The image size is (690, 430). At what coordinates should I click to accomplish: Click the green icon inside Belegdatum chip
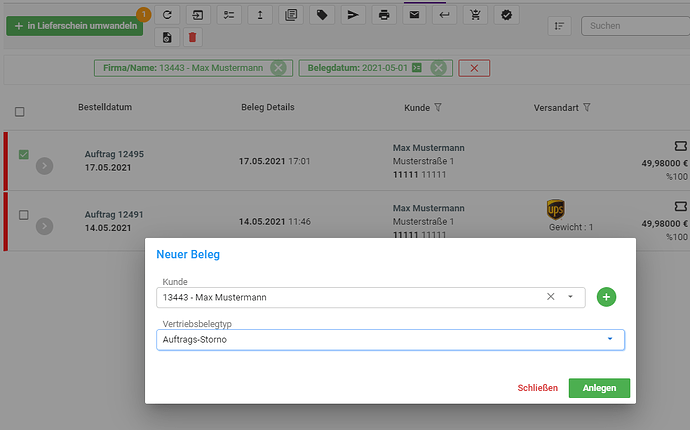click(x=417, y=68)
